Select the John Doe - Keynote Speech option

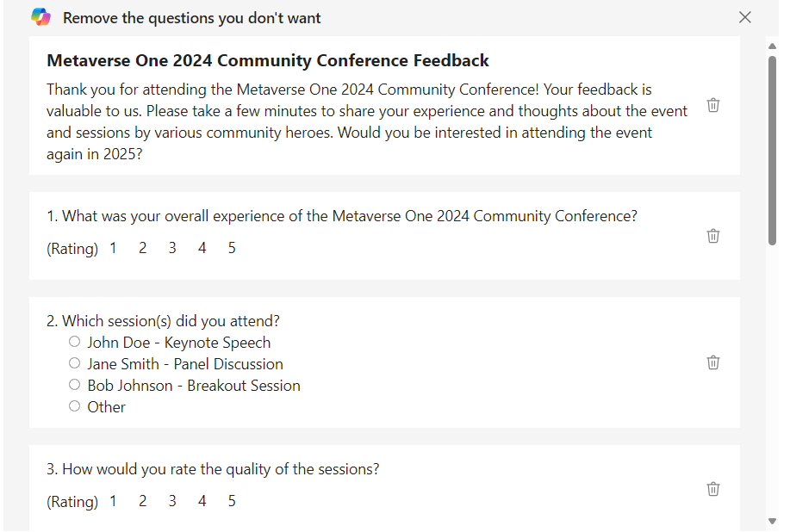coord(75,342)
